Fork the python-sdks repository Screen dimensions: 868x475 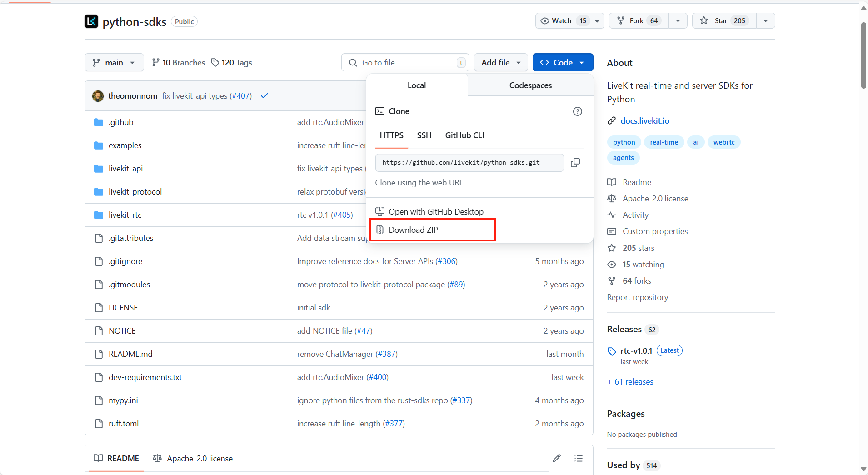coord(639,21)
